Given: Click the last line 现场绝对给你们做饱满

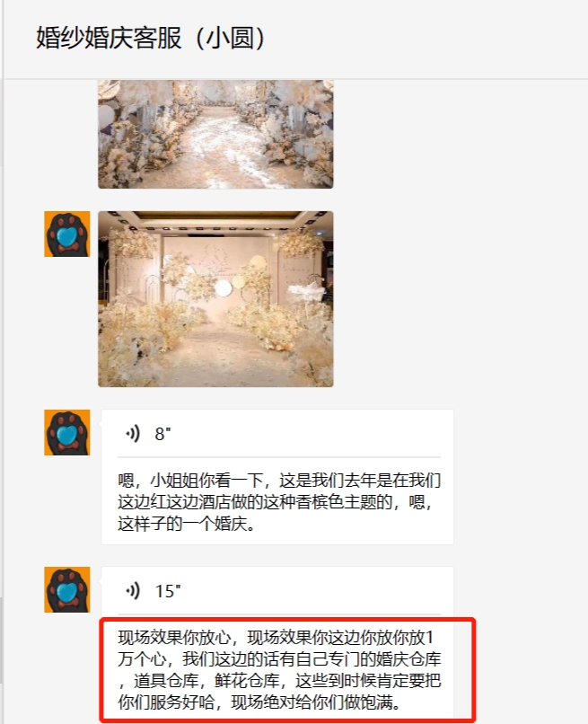Looking at the screenshot, I should point(316,702).
